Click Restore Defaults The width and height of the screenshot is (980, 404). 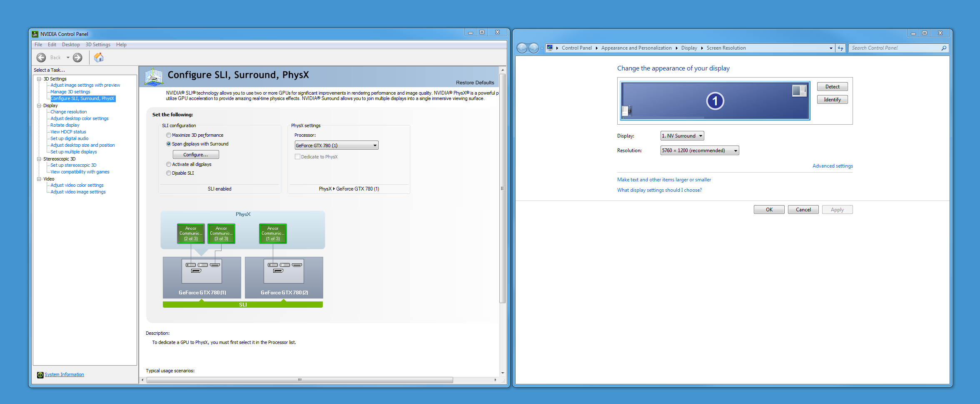(475, 83)
